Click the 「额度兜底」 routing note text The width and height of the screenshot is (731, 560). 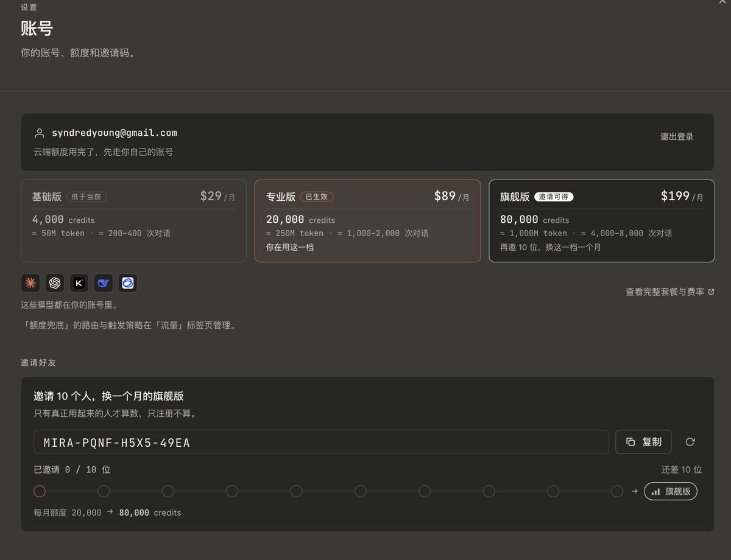(x=129, y=325)
